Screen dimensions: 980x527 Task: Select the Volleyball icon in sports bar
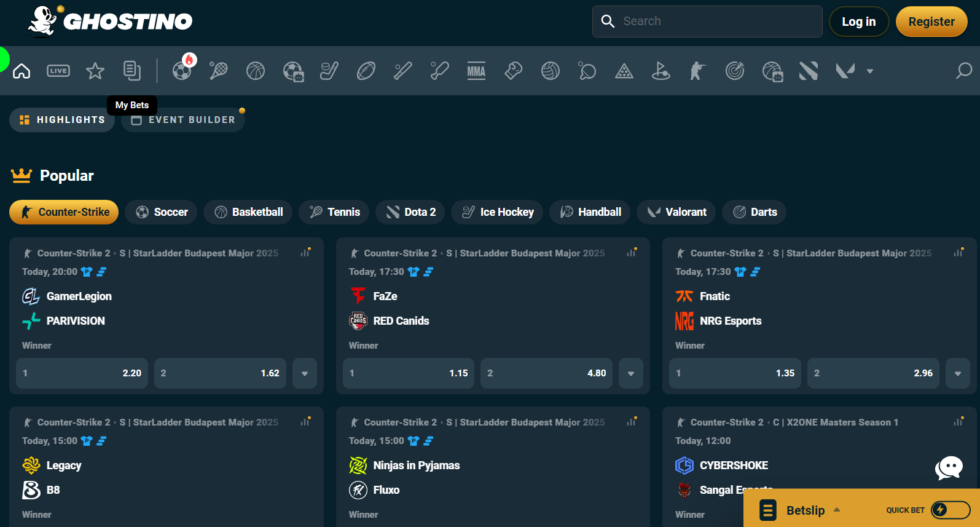click(551, 71)
